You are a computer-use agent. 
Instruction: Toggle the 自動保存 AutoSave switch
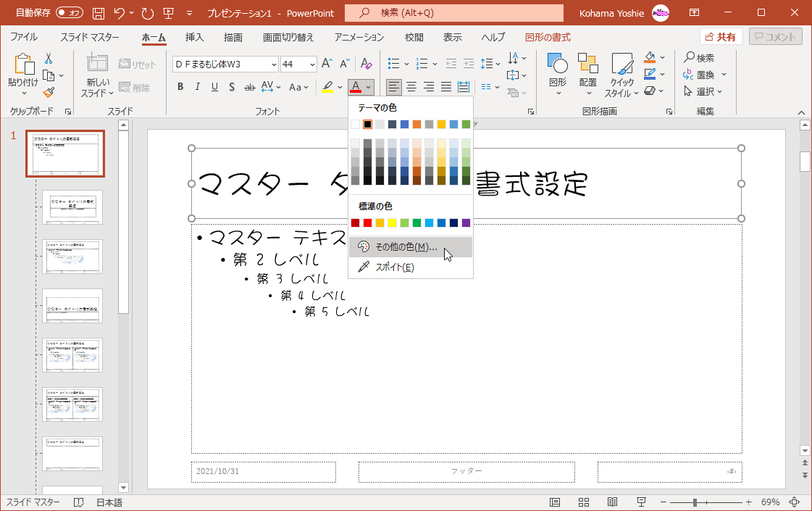(x=70, y=13)
